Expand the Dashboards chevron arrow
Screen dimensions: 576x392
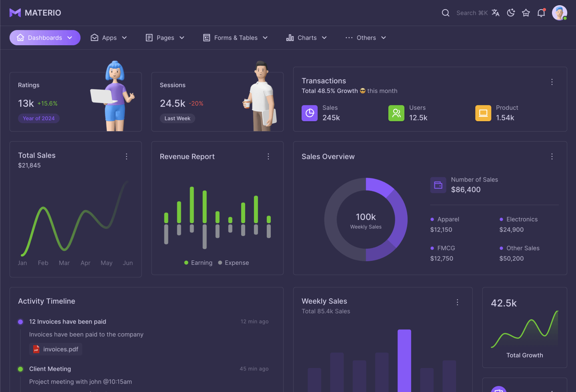(x=70, y=38)
